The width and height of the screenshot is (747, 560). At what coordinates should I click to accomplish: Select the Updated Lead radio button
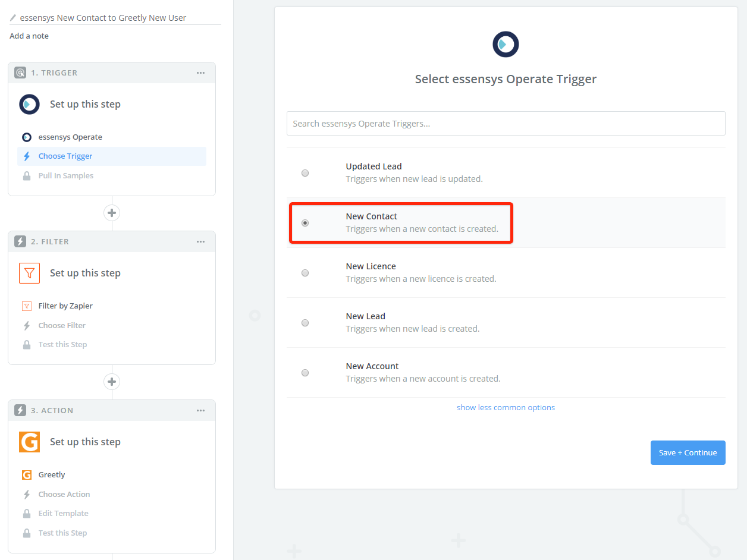click(x=305, y=173)
